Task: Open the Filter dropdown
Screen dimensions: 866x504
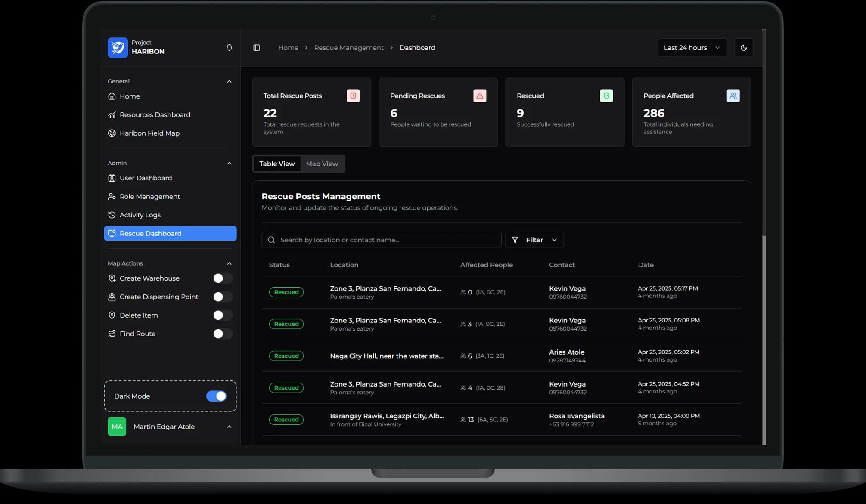Action: pyautogui.click(x=534, y=240)
